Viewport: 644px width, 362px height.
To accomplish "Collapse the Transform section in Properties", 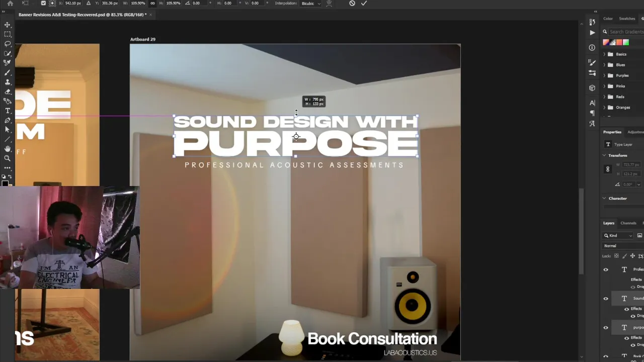I will click(604, 155).
